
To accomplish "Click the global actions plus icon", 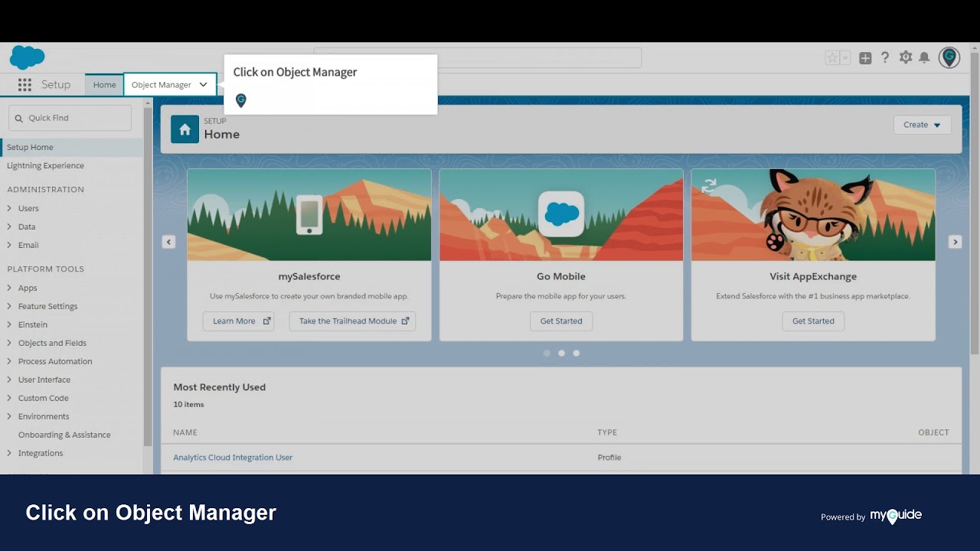I will (x=865, y=58).
